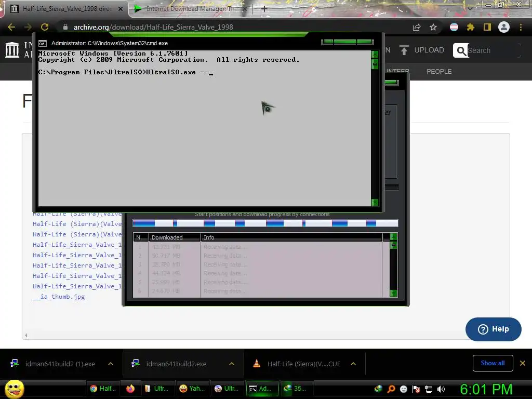This screenshot has width=532, height=399.
Task: Click the round smiley tray icon
Action: [x=403, y=389]
